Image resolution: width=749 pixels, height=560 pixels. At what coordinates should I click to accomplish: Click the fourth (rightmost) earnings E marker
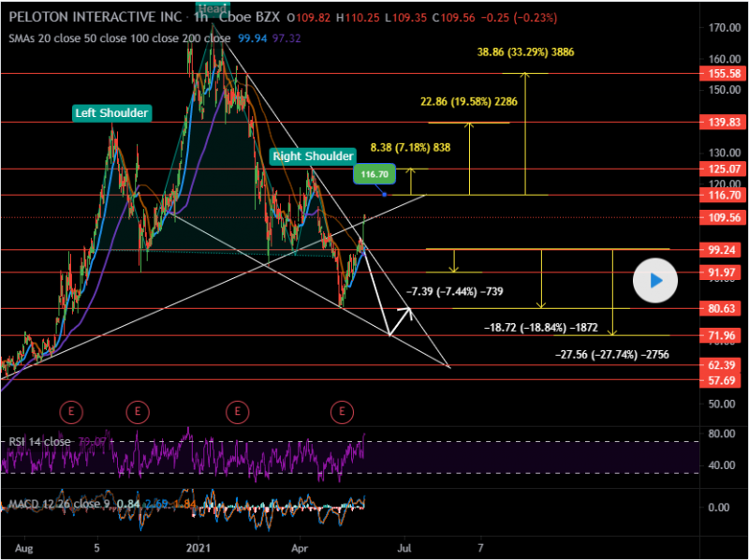click(x=342, y=411)
